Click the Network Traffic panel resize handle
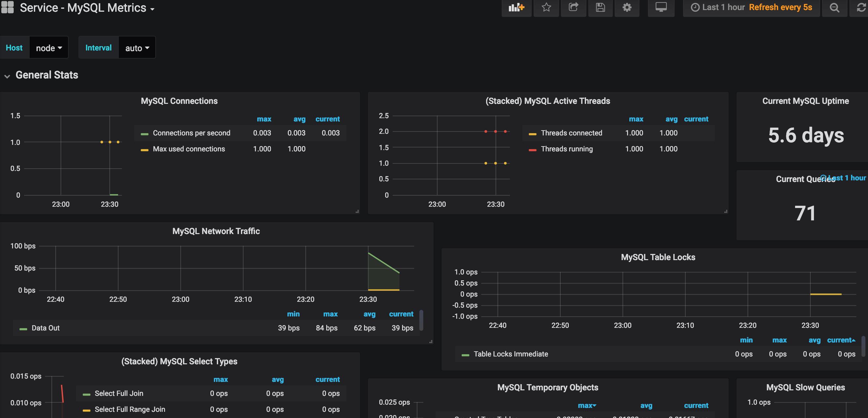 (431, 341)
